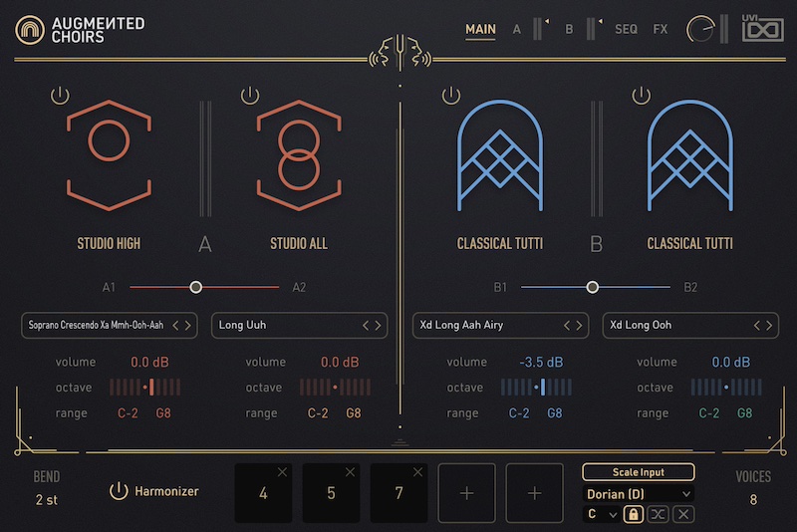Click the A1 to A2 crossfade slider handle
This screenshot has height=532, width=797.
[x=195, y=287]
